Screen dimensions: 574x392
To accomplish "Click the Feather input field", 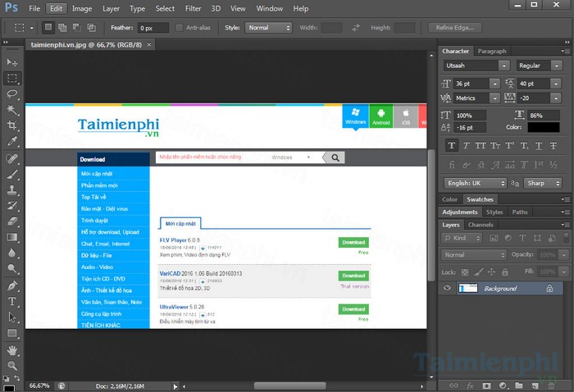I will (x=153, y=28).
